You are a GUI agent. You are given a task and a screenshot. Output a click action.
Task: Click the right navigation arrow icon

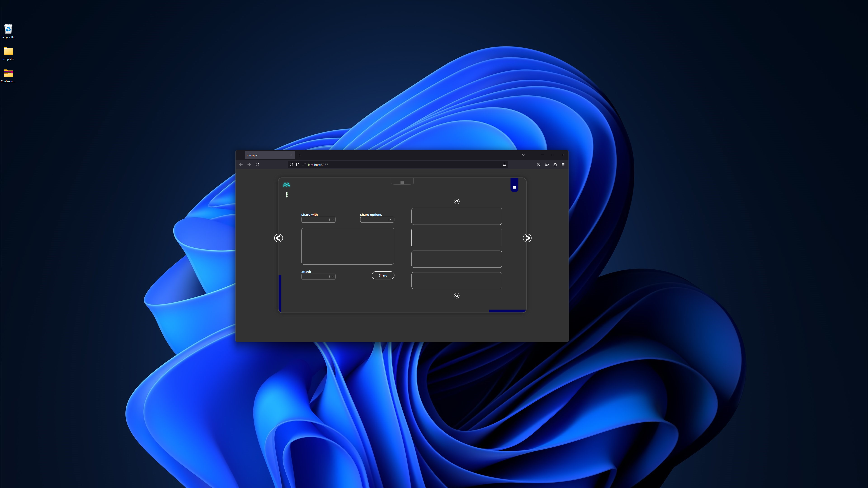[527, 238]
